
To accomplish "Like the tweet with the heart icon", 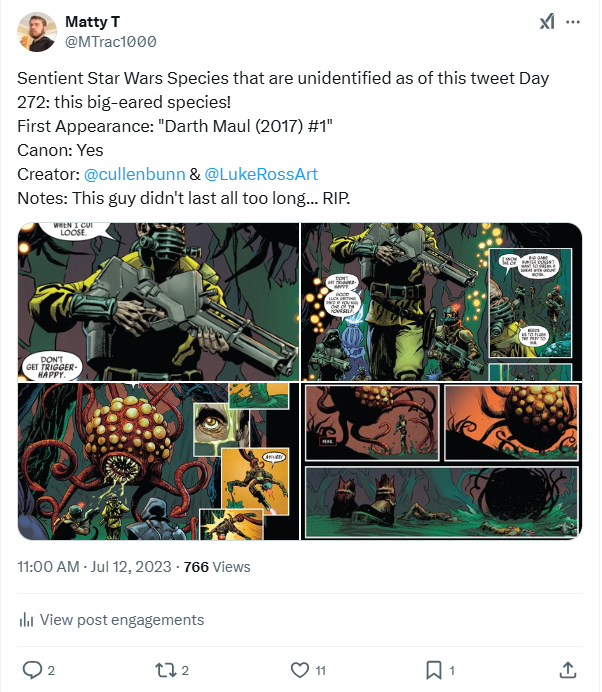I will click(x=299, y=669).
